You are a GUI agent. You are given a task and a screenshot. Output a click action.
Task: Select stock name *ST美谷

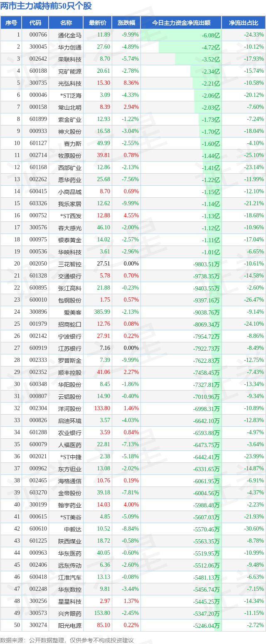pos(71,517)
